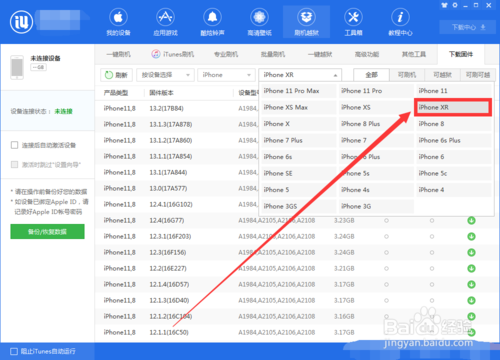Open the 我的设备 section

(118, 22)
